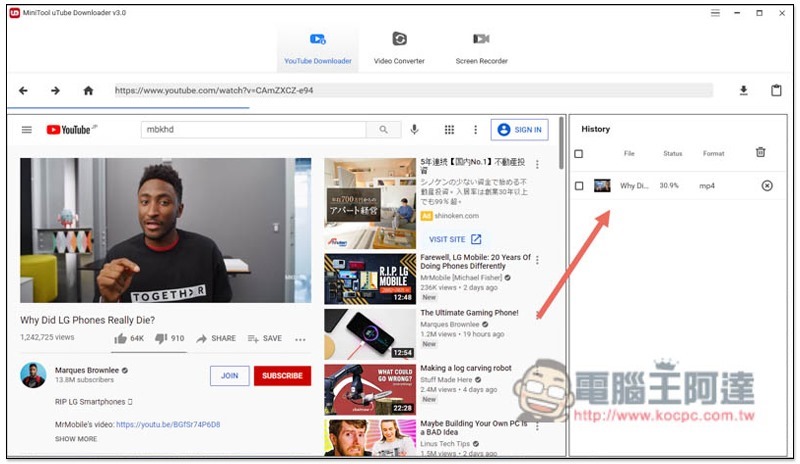The width and height of the screenshot is (800, 464).
Task: Click the red SUBSCRIBE button
Action: point(282,376)
